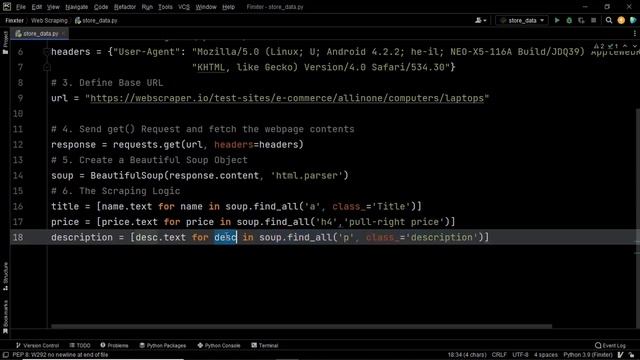Open the Navigate menu
This screenshot has width=640, height=360.
76,7
